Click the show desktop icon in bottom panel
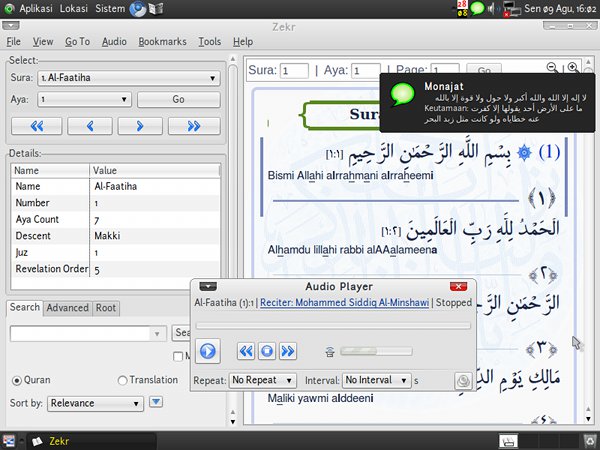 (x=8, y=441)
